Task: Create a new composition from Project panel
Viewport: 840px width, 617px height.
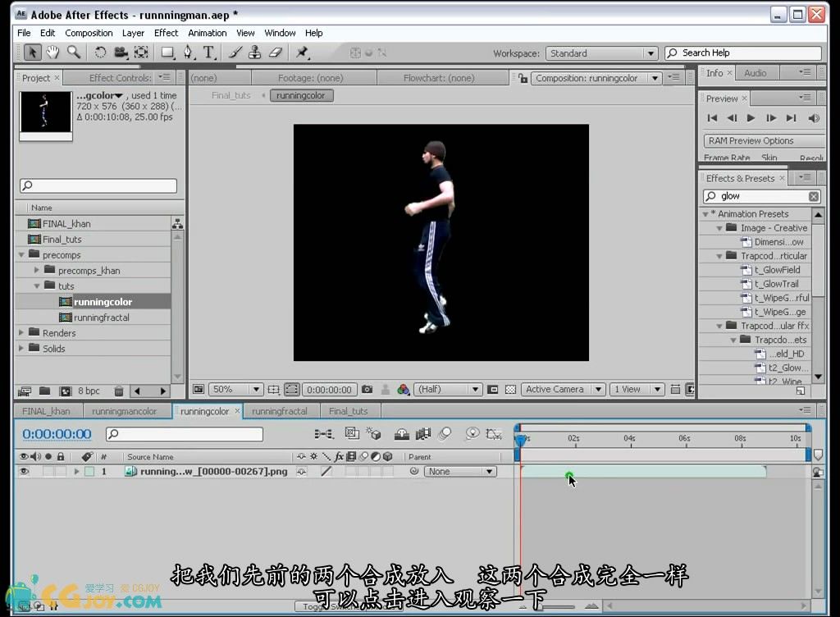Action: tap(66, 391)
